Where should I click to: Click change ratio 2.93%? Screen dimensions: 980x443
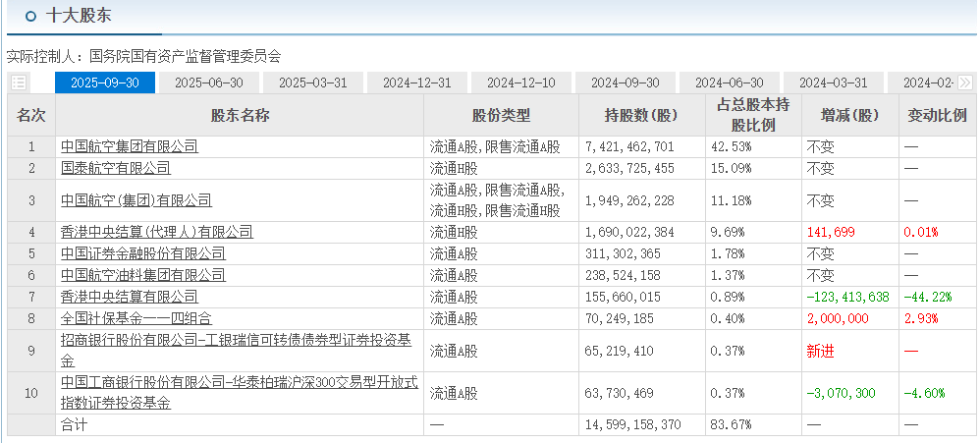[x=921, y=318]
